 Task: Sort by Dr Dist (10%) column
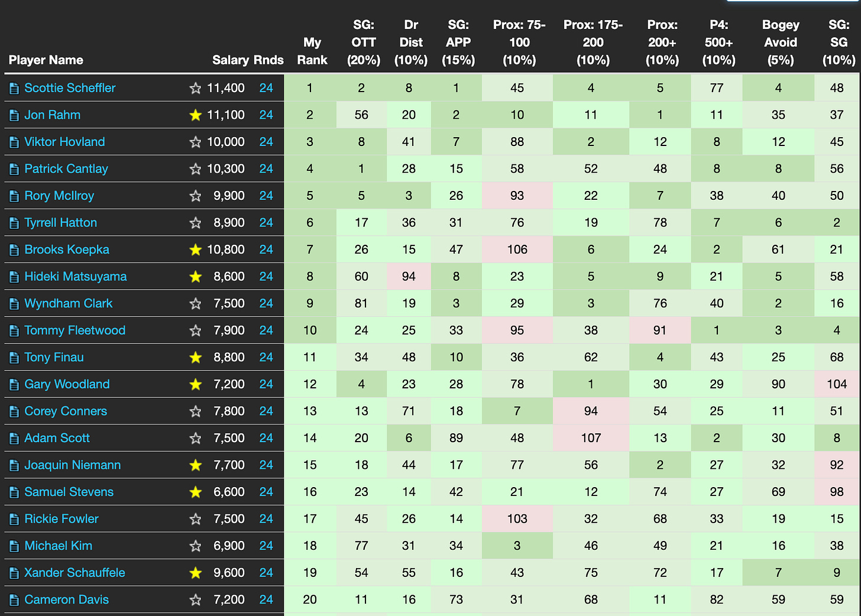click(x=411, y=43)
